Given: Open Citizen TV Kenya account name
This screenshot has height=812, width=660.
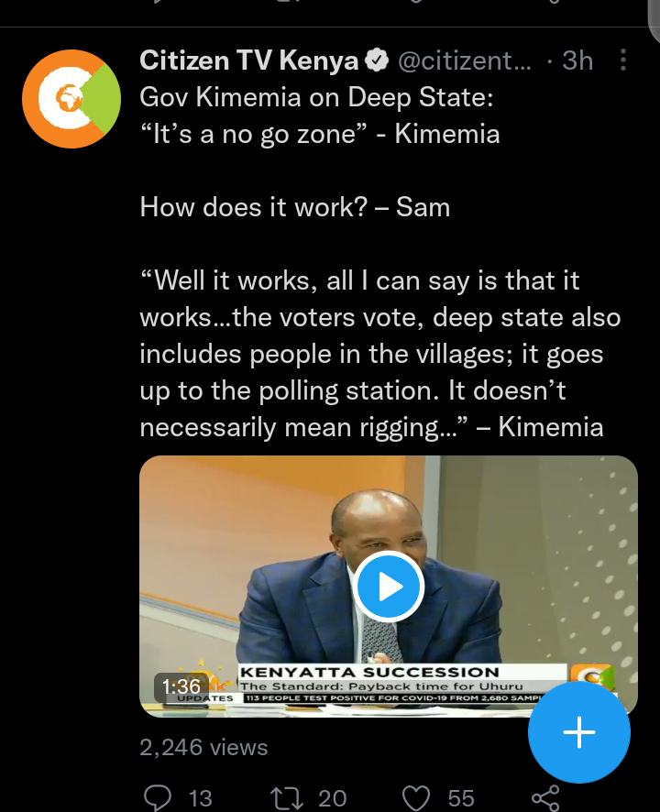Looking at the screenshot, I should tap(249, 60).
